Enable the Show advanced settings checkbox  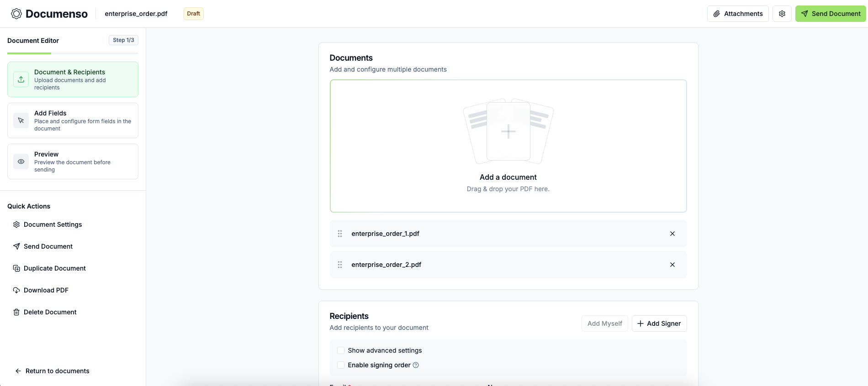point(341,350)
